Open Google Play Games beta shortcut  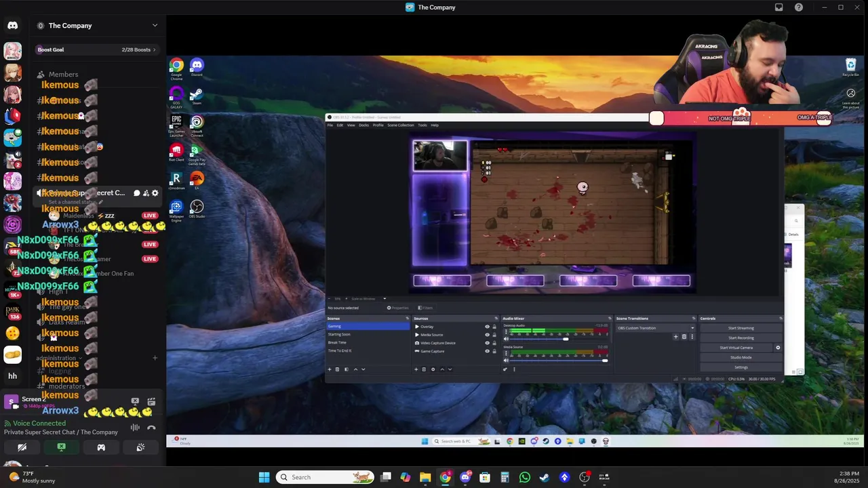pos(197,154)
